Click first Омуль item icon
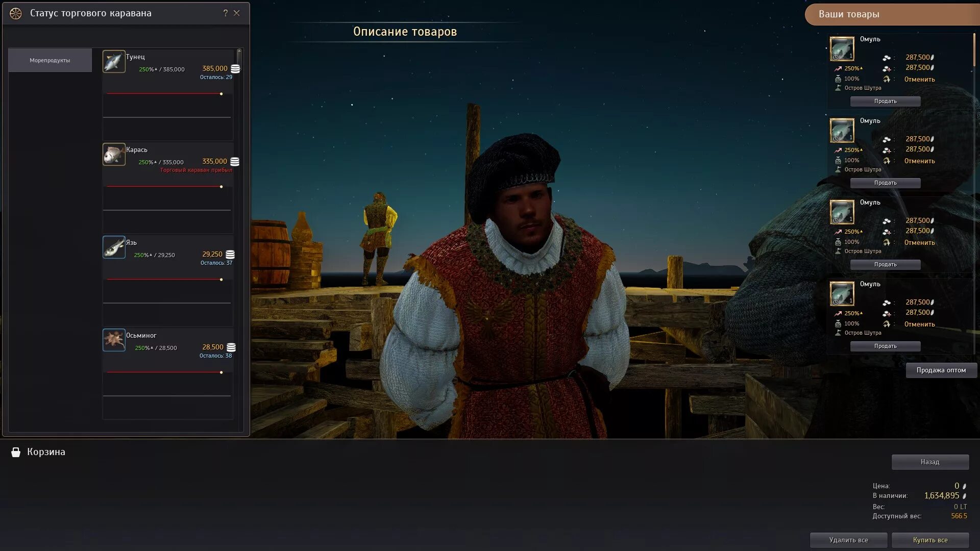 coord(842,48)
